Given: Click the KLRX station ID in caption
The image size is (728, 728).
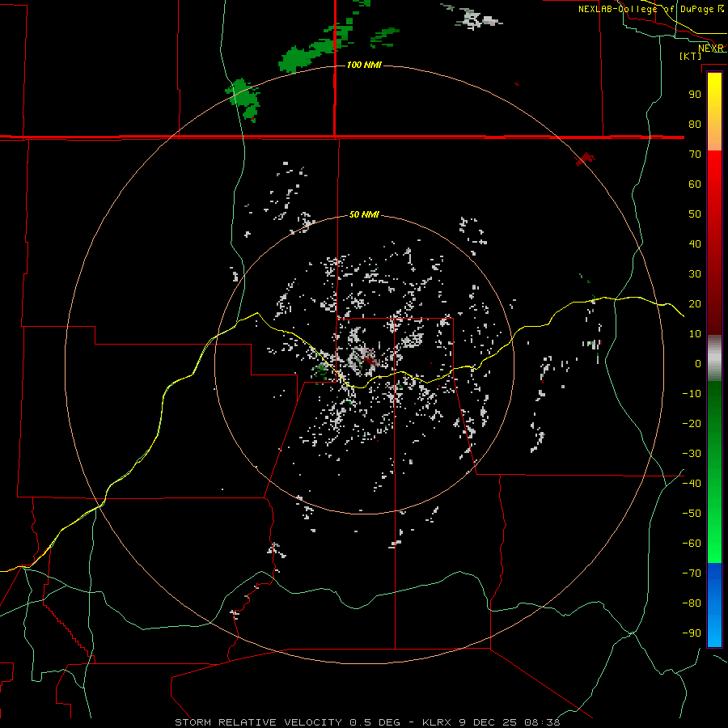Looking at the screenshot, I should (438, 722).
